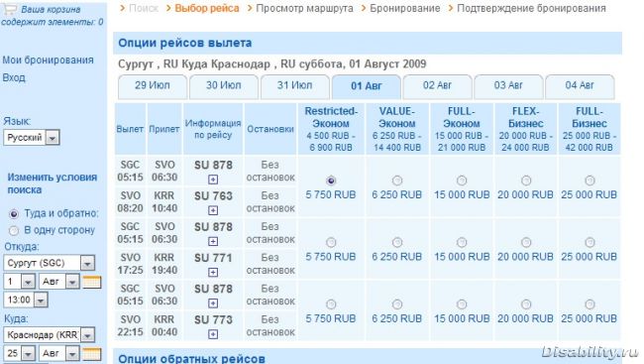Switch to the 04 Авг date tab
644x364 pixels.
[580, 86]
